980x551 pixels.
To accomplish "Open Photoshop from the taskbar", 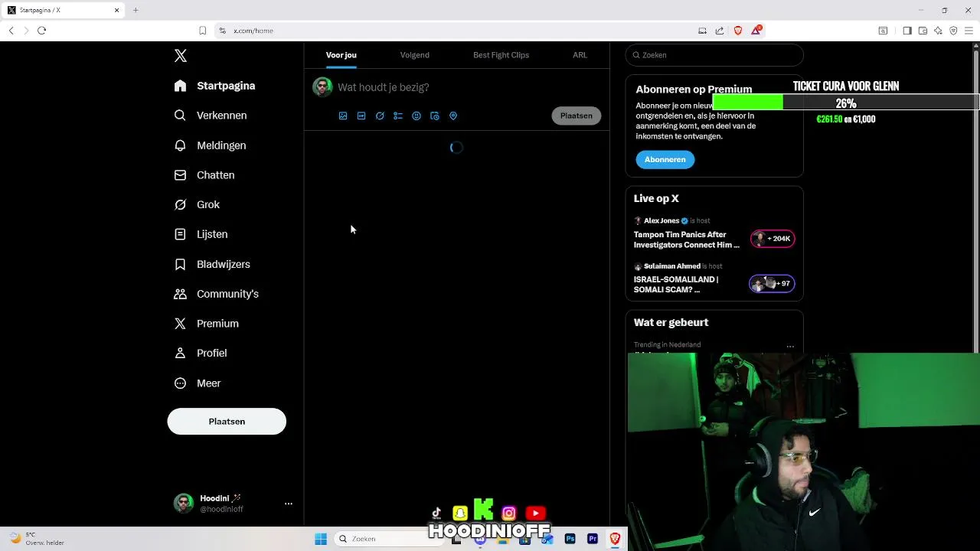I will pos(570,539).
